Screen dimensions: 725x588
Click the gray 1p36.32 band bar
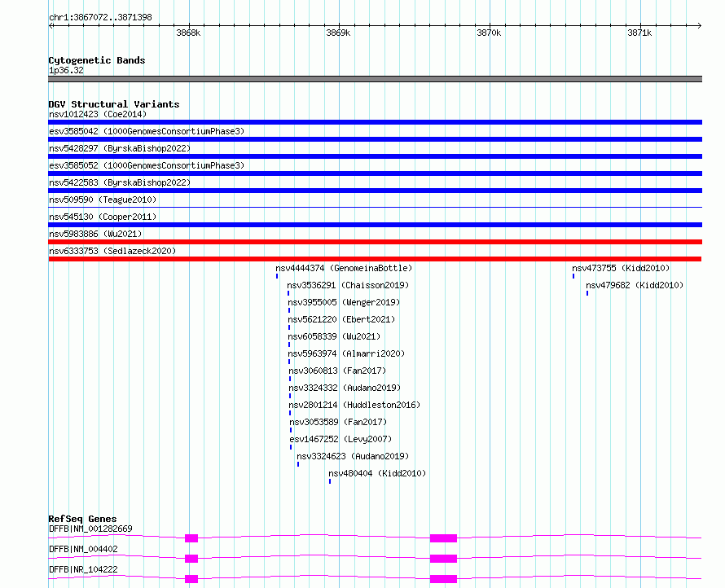point(375,79)
